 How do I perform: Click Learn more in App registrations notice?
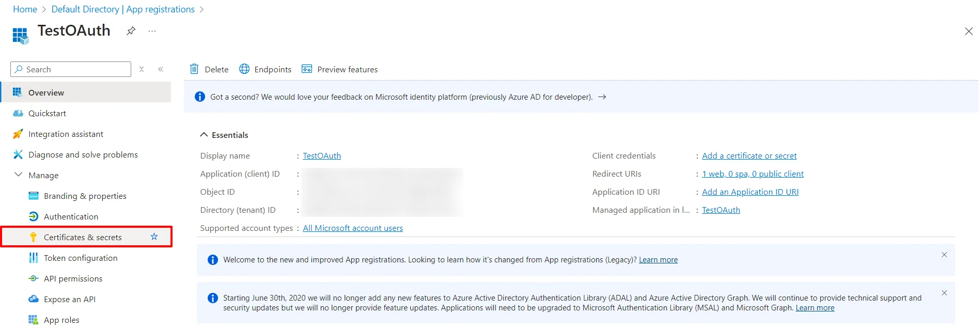[x=658, y=260]
